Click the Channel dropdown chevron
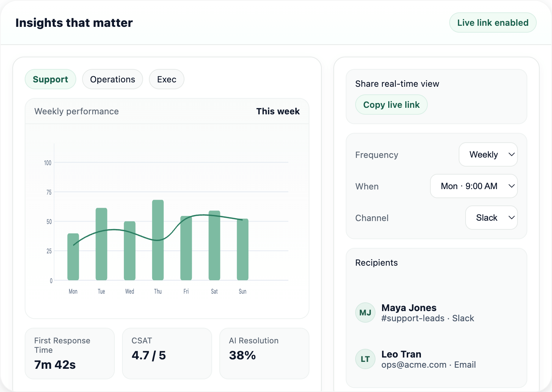This screenshot has width=552, height=392. 512,218
